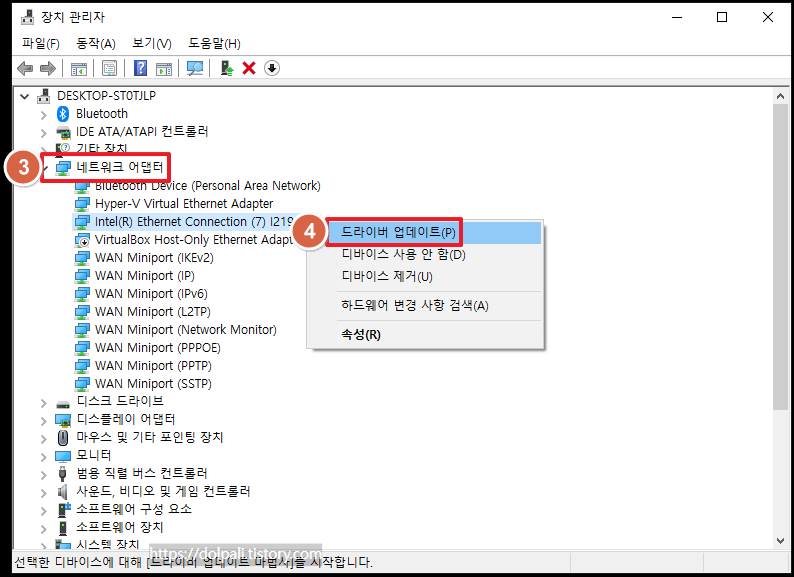Image resolution: width=794 pixels, height=577 pixels.
Task: Click the 디스크 드라이브 drive icon
Action: coord(63,404)
